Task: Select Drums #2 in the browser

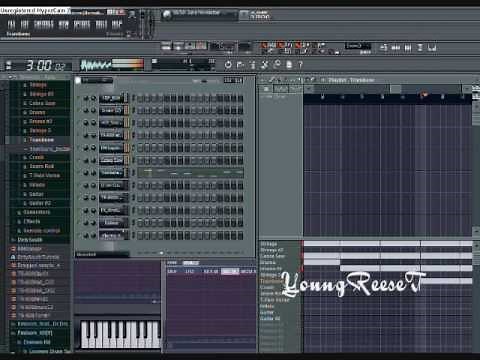Action: [x=40, y=121]
